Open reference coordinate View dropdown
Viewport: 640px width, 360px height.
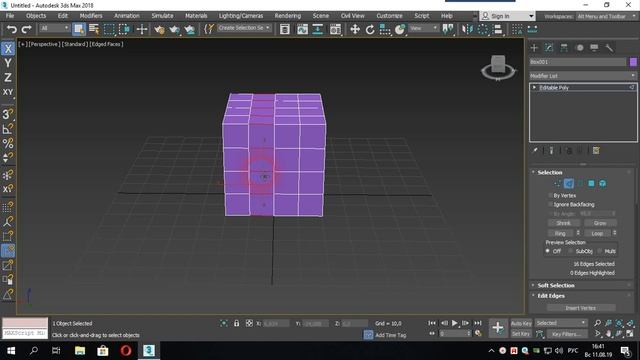[x=423, y=28]
